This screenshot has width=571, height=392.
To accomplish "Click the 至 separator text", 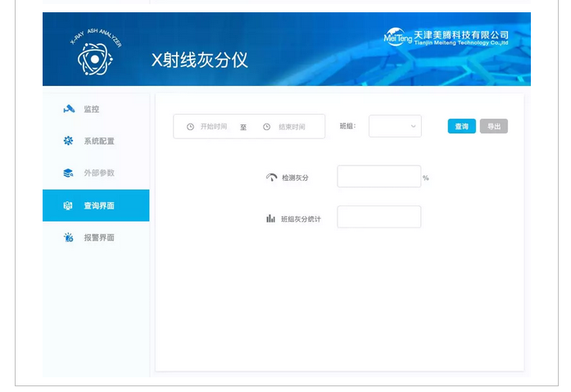I will [243, 128].
